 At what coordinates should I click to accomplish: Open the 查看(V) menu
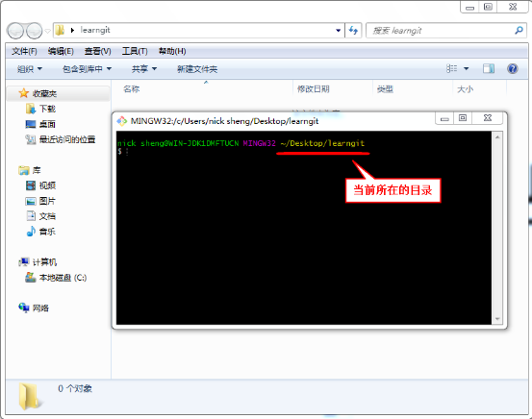(98, 51)
